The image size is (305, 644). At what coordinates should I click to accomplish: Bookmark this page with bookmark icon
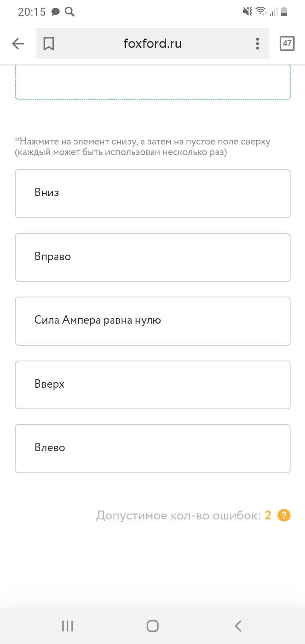(49, 44)
